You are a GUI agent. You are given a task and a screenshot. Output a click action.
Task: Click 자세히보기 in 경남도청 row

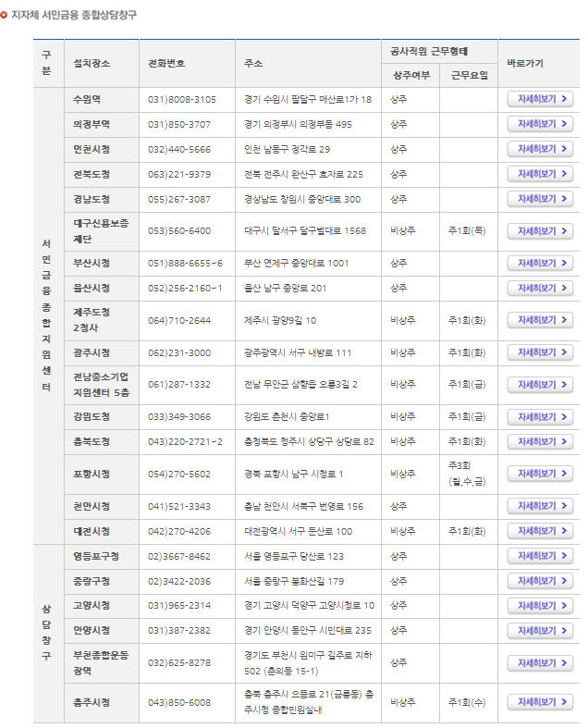pos(540,199)
